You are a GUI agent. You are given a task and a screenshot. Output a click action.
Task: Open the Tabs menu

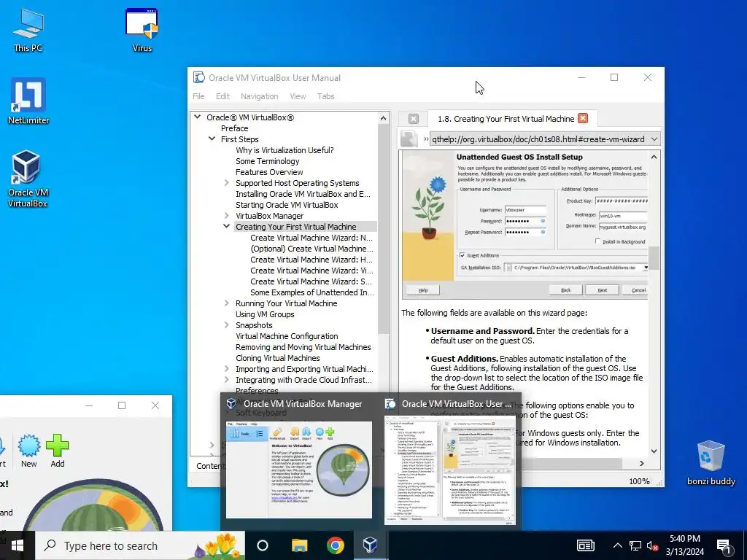pos(326,96)
